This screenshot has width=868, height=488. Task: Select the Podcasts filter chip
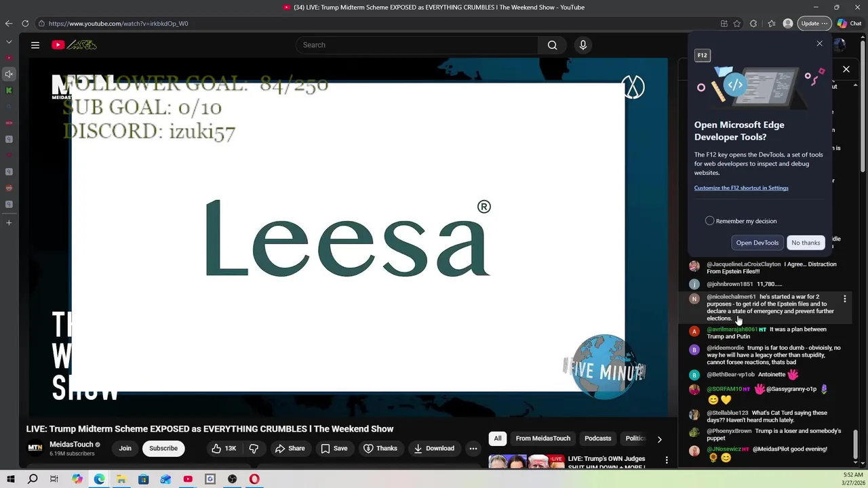coord(598,439)
